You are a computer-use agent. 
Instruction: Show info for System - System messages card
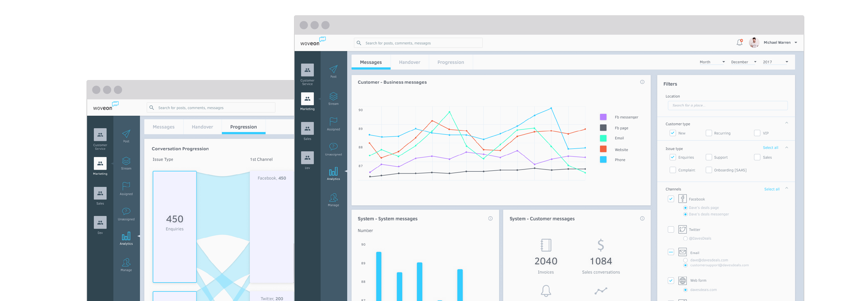click(490, 219)
